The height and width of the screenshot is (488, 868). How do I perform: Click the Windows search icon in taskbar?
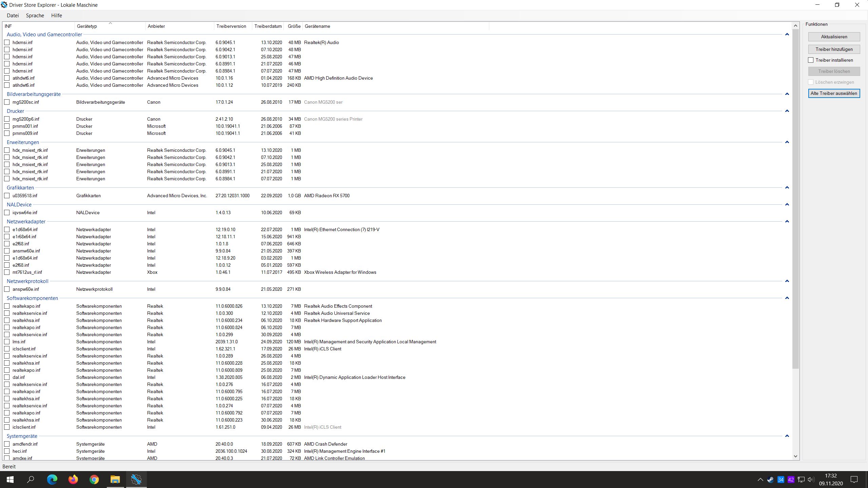point(31,480)
